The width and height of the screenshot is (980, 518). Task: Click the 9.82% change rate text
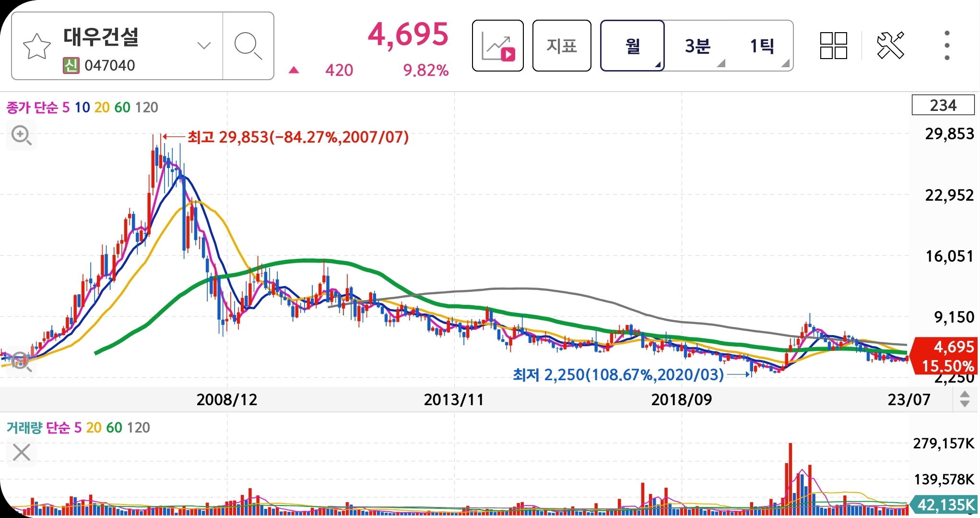pyautogui.click(x=426, y=71)
